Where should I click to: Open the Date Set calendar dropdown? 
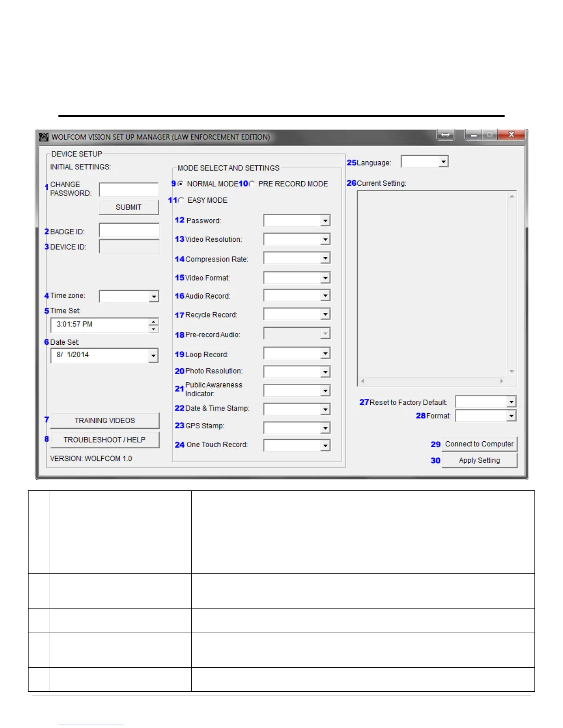click(153, 356)
